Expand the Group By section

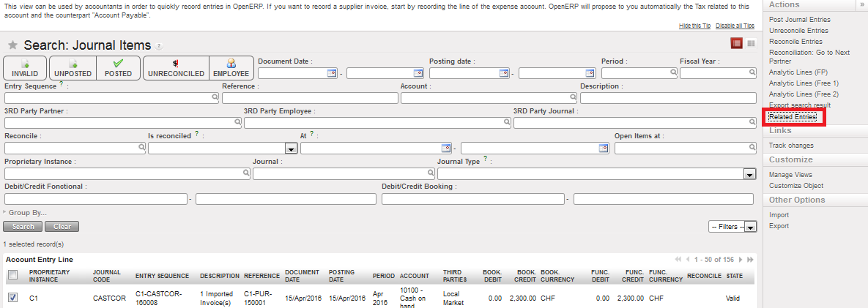pyautogui.click(x=27, y=213)
